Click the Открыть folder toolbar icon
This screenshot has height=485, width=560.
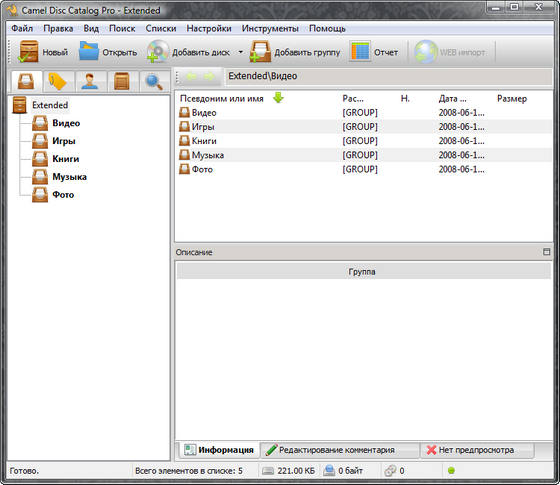(x=88, y=52)
